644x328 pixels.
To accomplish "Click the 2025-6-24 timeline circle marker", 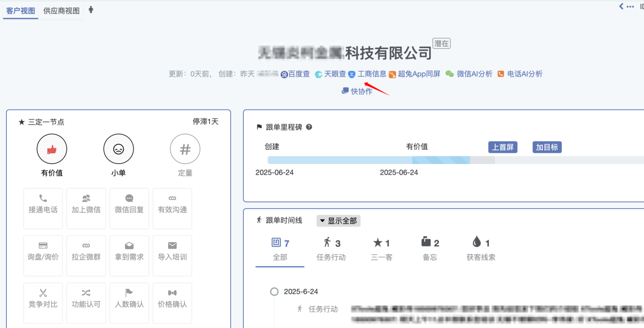I will [x=274, y=291].
